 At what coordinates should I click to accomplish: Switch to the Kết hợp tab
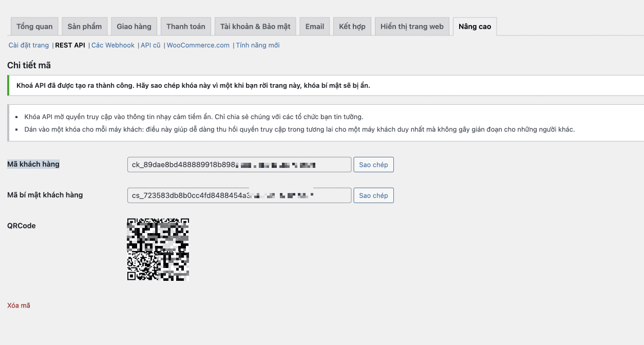coord(352,27)
